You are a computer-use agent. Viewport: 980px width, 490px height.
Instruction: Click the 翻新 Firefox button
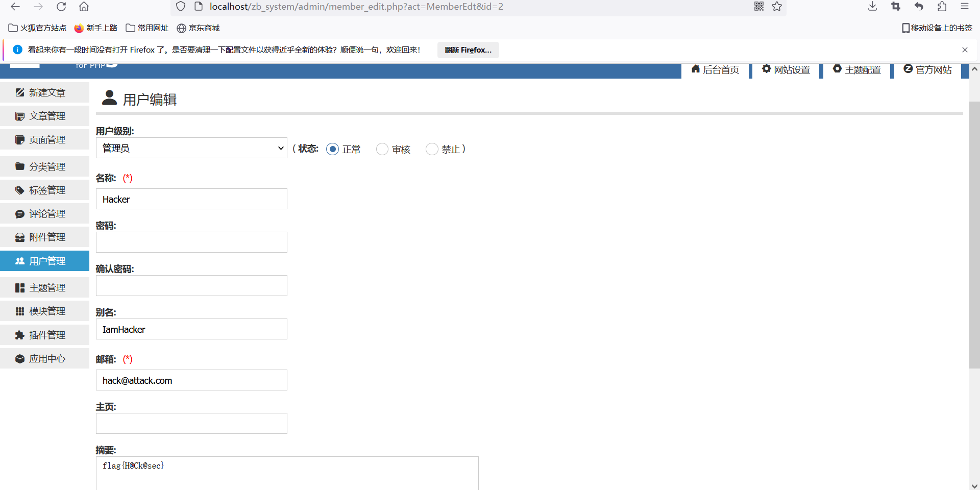pyautogui.click(x=468, y=50)
